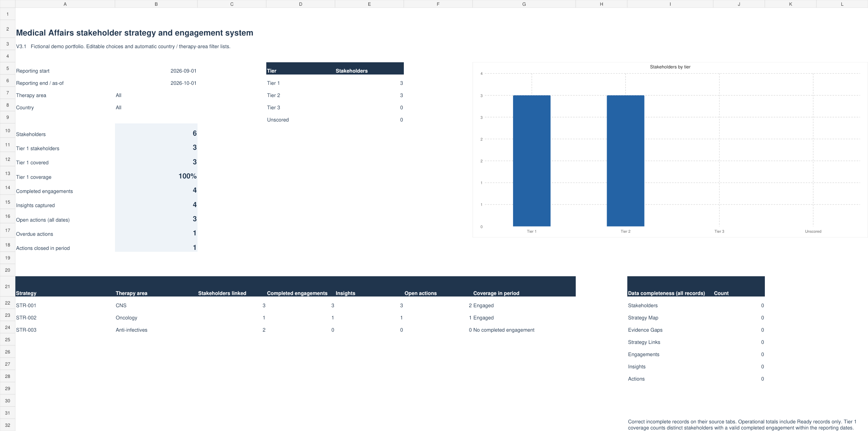Click column G header
Screen dimensions: 868x431
pos(524,4)
